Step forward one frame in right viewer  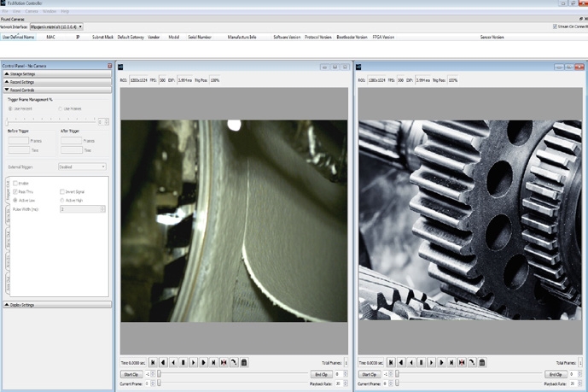[431, 362]
